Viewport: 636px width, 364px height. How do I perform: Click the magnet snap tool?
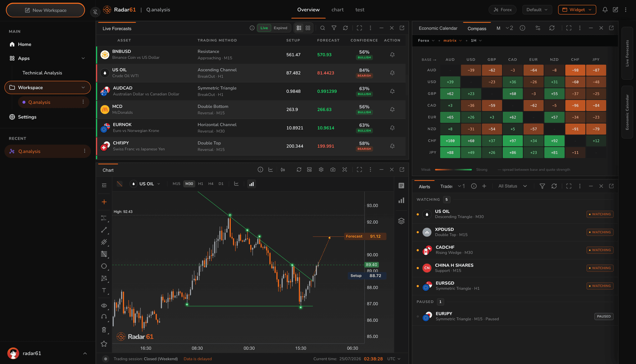[x=104, y=317]
